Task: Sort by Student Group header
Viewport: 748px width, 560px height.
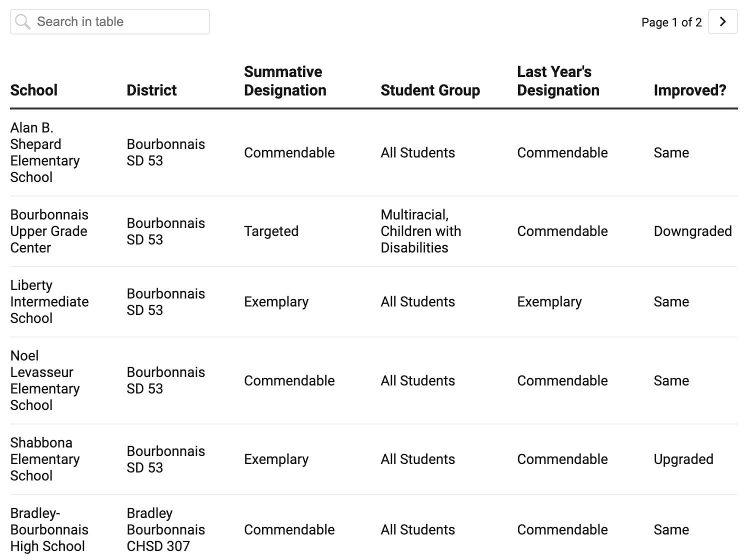Action: (x=430, y=90)
